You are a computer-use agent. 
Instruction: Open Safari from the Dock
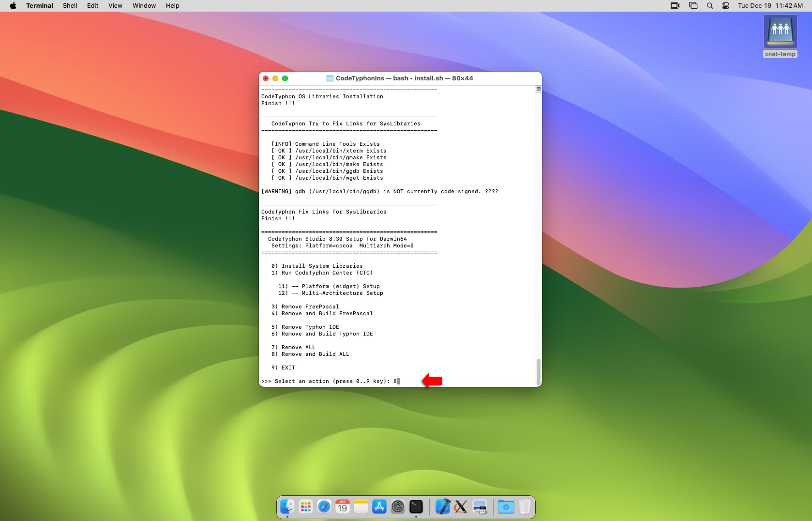[324, 507]
